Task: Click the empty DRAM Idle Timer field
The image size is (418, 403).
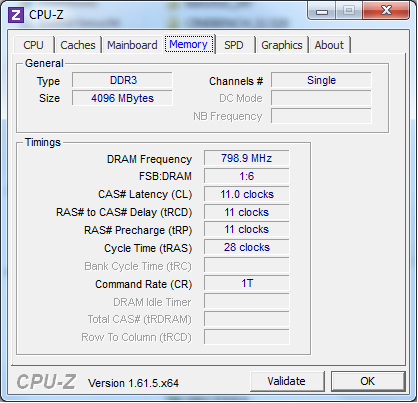Action: point(247,301)
